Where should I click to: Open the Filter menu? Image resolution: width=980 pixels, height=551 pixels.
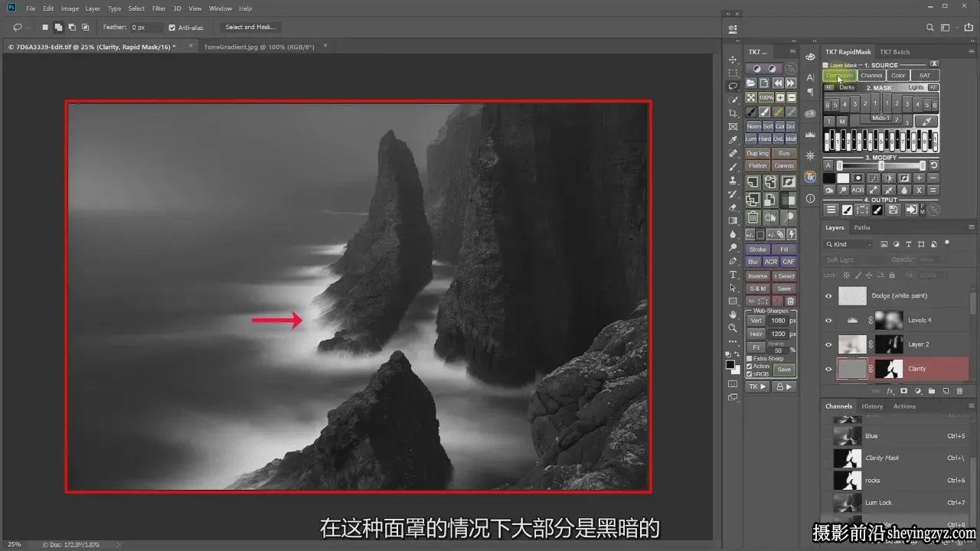coord(158,8)
